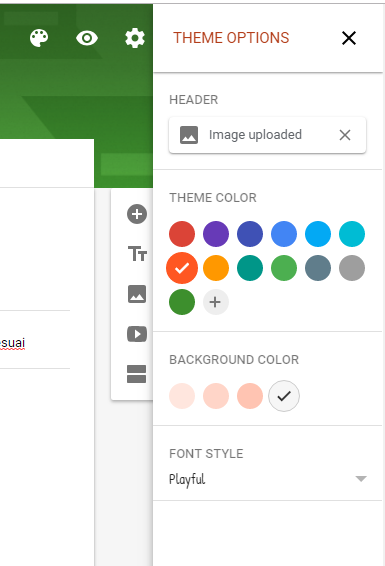Select the grey theme color
Viewport: 385px width, 566px height.
[x=352, y=268]
